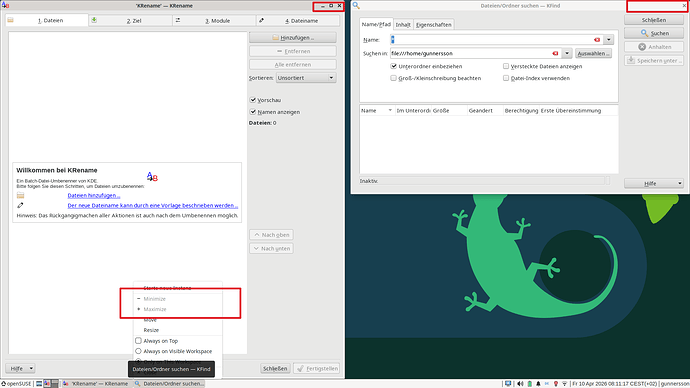Click 'Schließen' button in KRename
Viewport: 690px width, 388px height.
coord(275,369)
